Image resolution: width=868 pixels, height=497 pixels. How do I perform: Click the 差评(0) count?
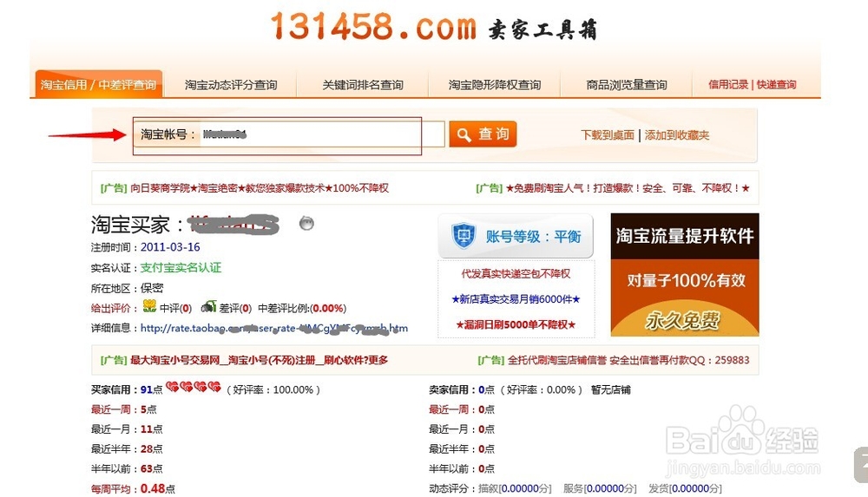coord(235,308)
